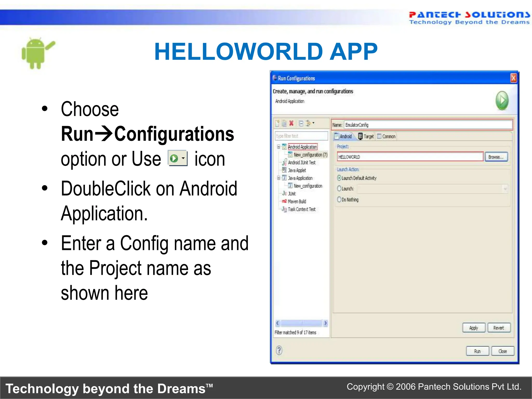
Task: Open the filter icon's dropdown arrow
Action: point(314,123)
